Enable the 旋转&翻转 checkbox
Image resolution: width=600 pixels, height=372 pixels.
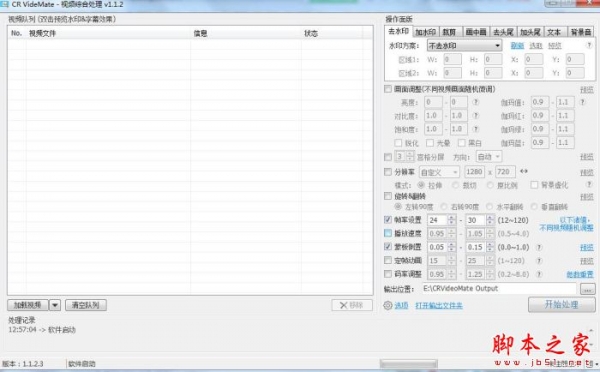tap(388, 196)
